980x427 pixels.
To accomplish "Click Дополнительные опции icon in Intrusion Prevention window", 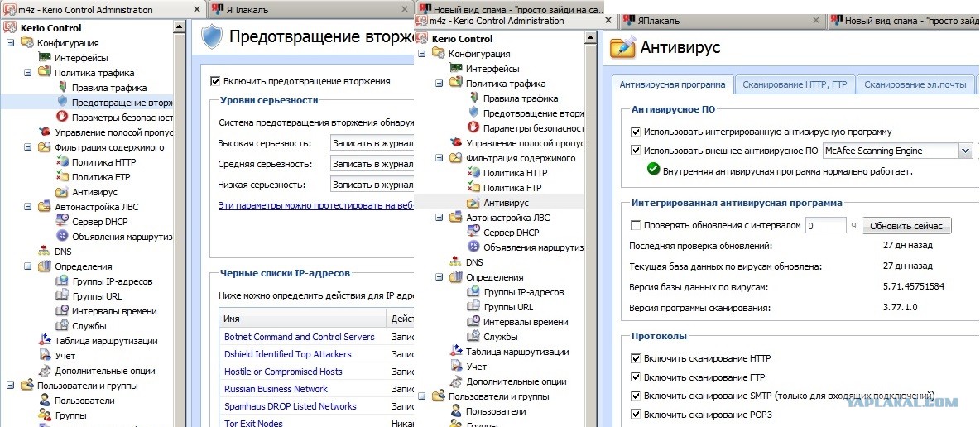I will 45,371.
